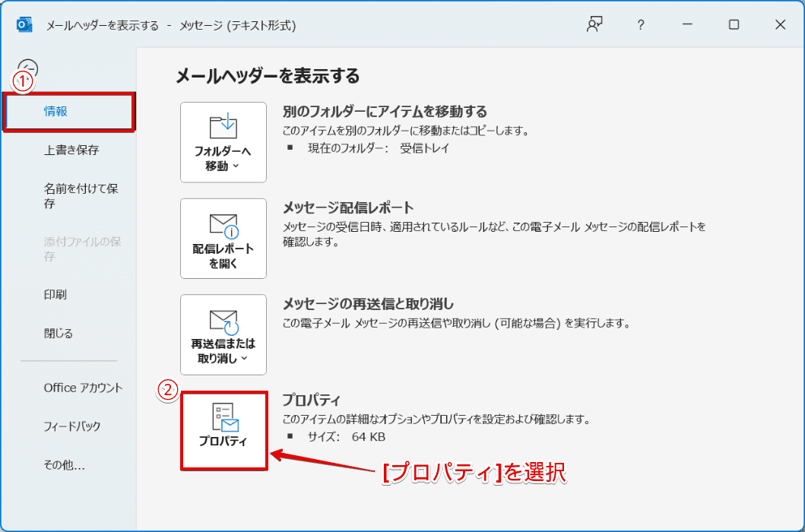Maximize the message window

tap(734, 24)
